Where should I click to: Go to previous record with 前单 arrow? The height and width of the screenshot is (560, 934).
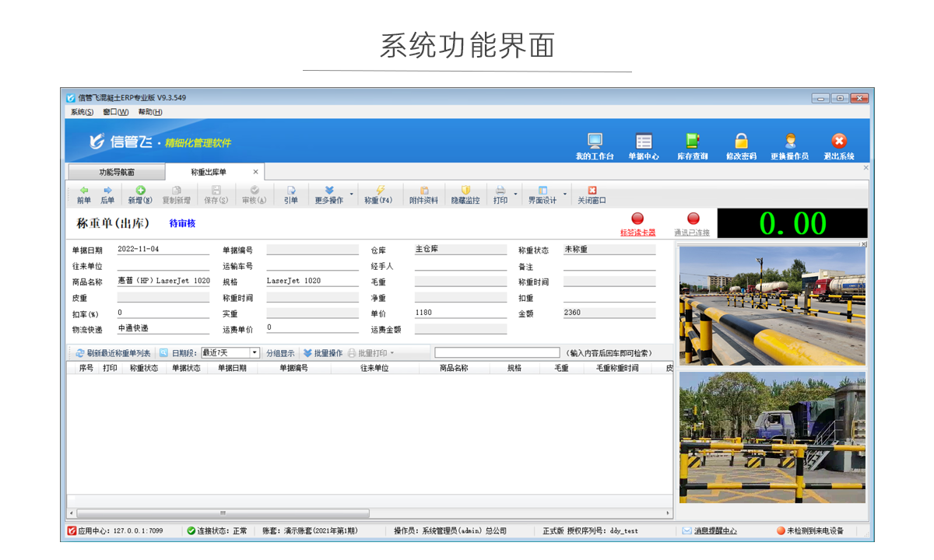[x=83, y=191]
